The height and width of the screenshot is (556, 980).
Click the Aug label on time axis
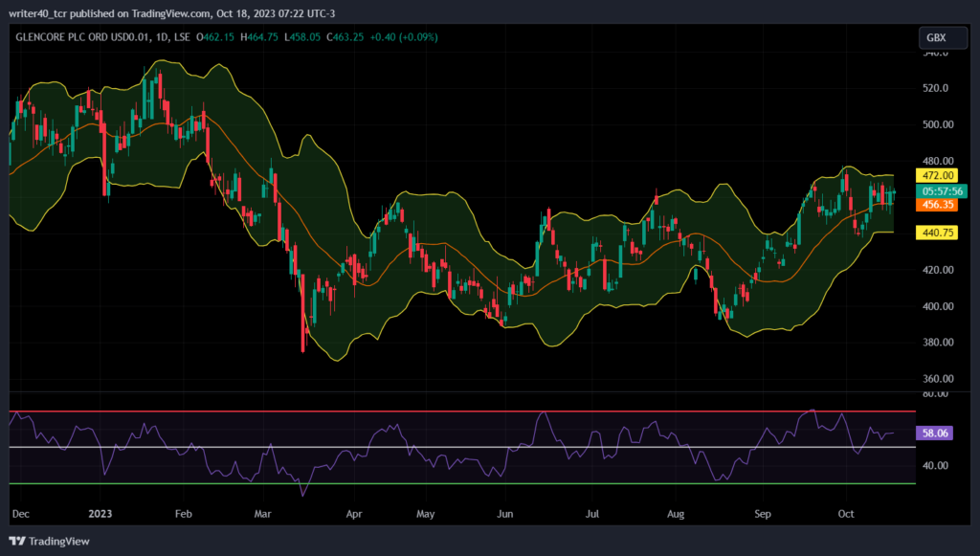[676, 514]
